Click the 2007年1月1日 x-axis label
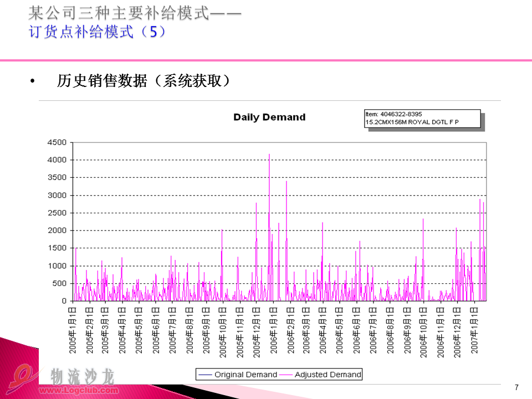The height and width of the screenshot is (399, 532). pyautogui.click(x=474, y=330)
